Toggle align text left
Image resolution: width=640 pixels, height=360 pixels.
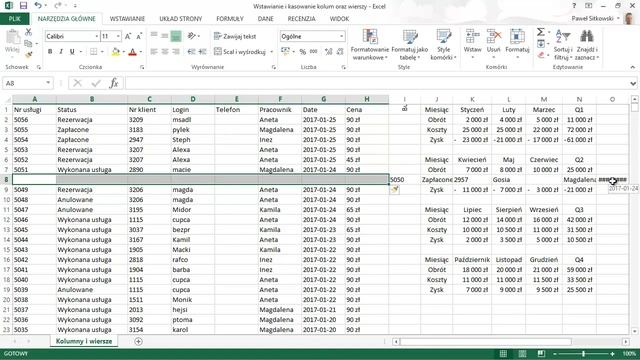(x=153, y=52)
